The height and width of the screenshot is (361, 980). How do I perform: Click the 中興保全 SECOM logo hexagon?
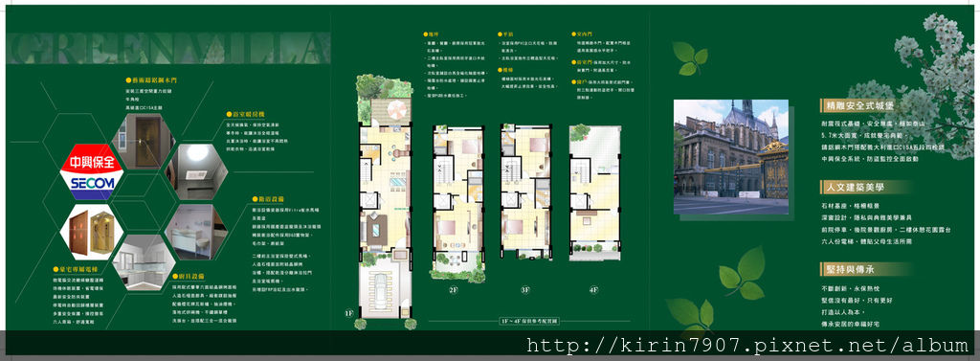tap(91, 171)
